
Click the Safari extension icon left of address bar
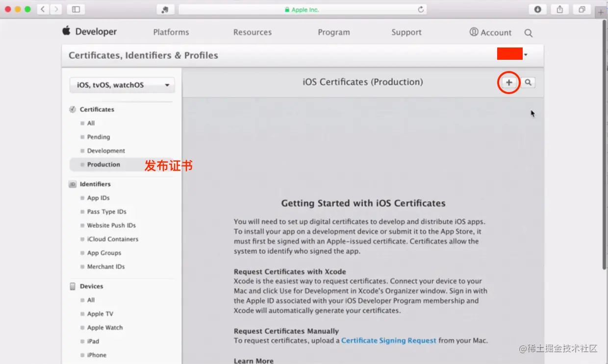pyautogui.click(x=165, y=9)
